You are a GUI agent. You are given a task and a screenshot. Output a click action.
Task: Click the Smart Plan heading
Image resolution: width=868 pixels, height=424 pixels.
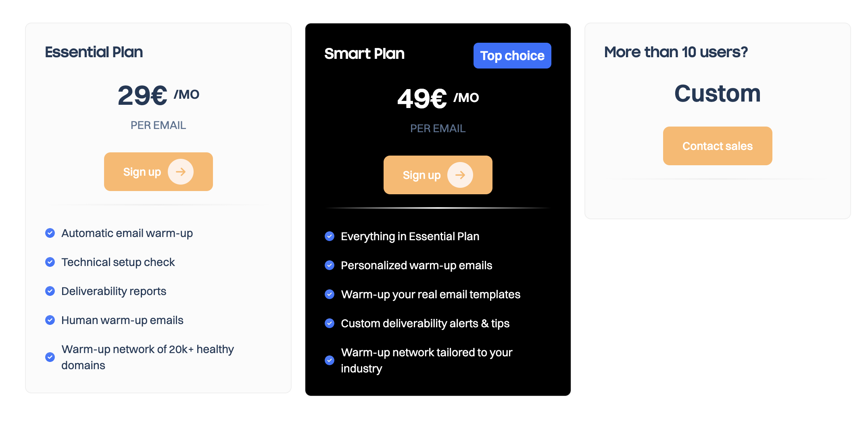(364, 54)
